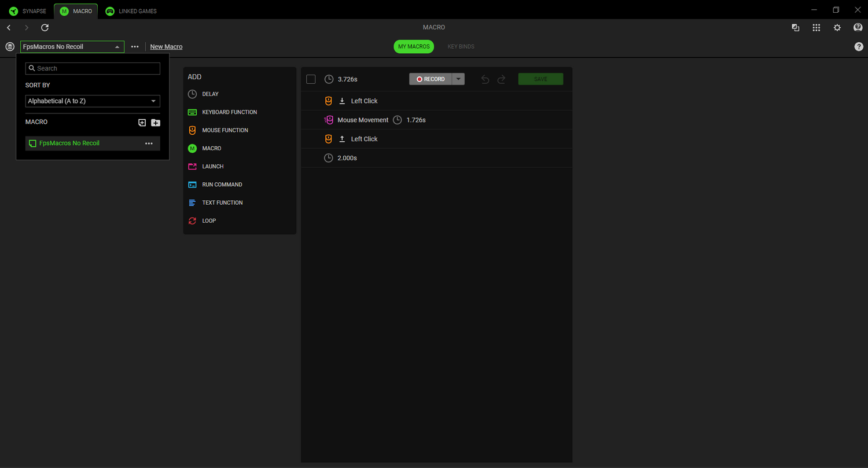Refresh using the reload icon
The height and width of the screenshot is (468, 868).
point(45,28)
